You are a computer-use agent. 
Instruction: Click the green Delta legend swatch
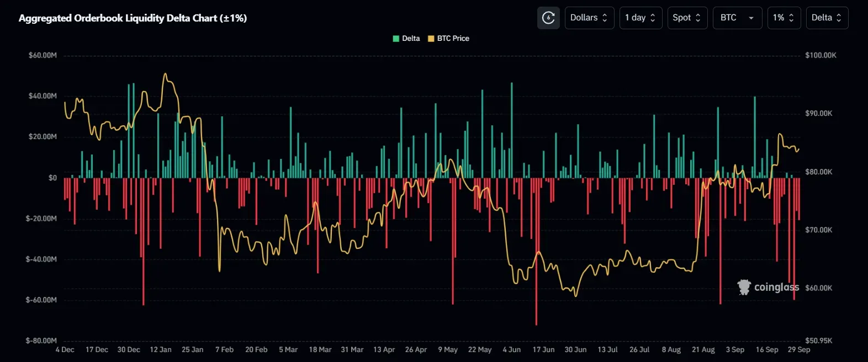(x=396, y=39)
